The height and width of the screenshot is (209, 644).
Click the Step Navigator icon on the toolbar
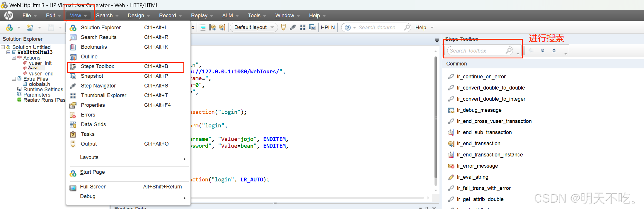pos(293,27)
